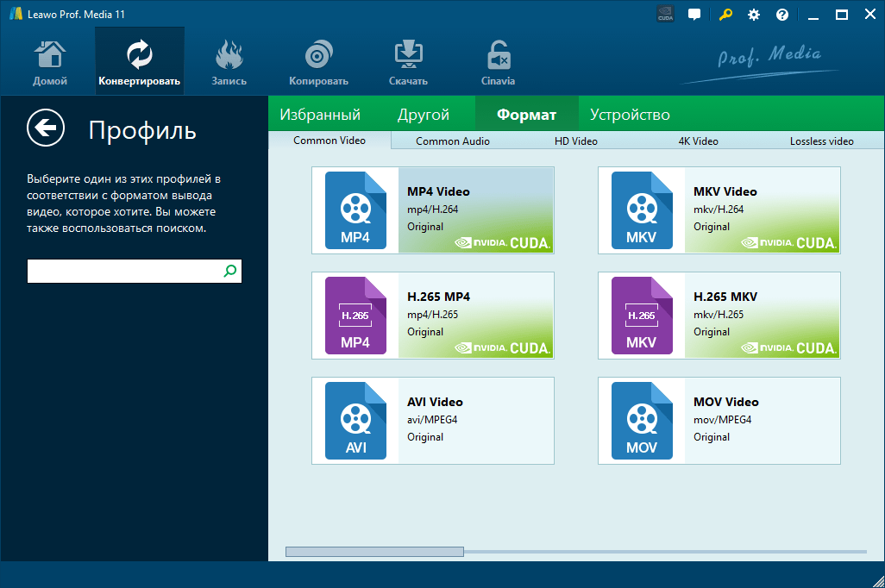This screenshot has width=885, height=588.
Task: Choose the MP4 Video profile title
Action: pos(438,192)
